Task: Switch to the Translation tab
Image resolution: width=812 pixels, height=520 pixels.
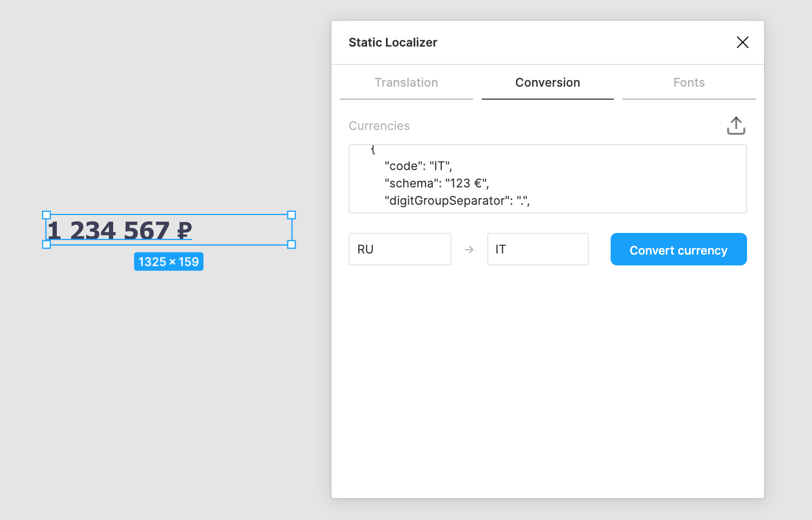Action: 406,82
